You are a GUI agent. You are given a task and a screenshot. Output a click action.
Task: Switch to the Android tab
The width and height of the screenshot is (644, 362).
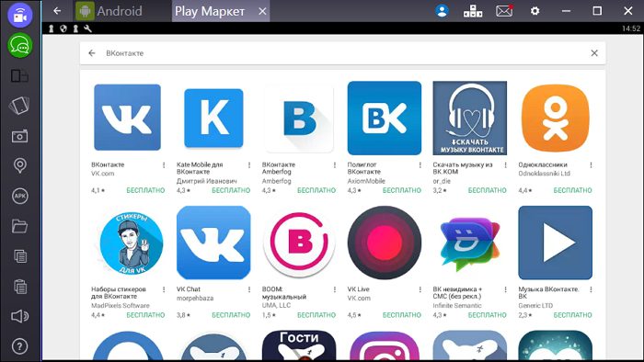109,11
